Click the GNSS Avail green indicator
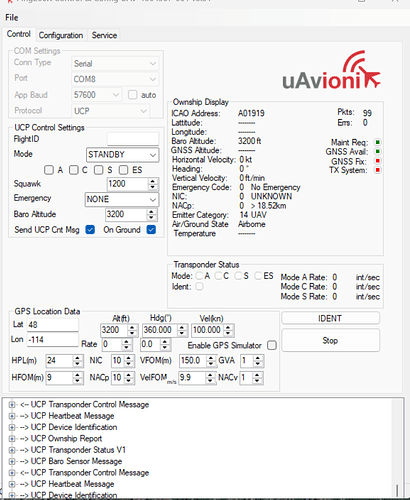The width and height of the screenshot is (410, 500). coord(378,152)
